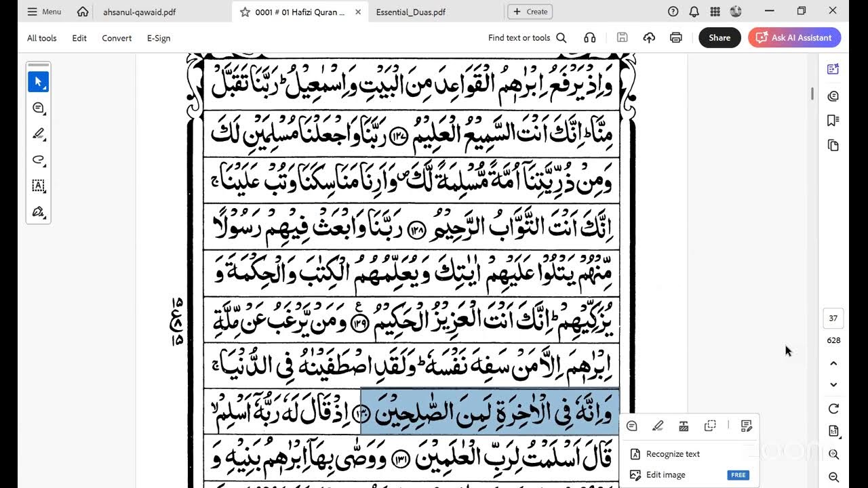Open the Convert menu
868x488 pixels.
pyautogui.click(x=117, y=38)
